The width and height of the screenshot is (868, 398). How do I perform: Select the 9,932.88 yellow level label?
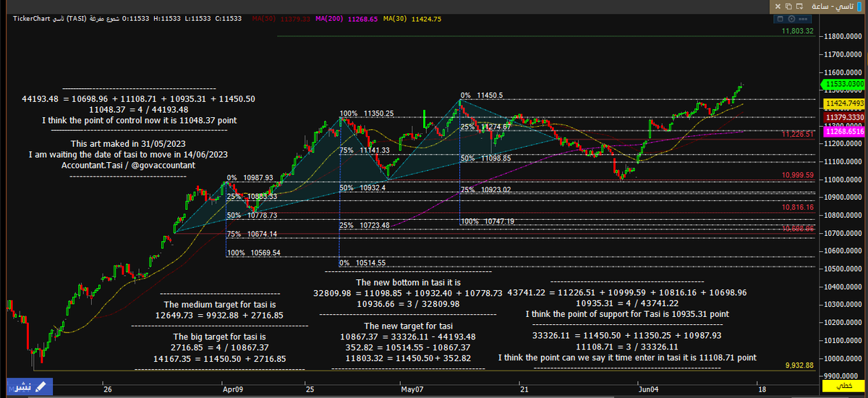799,365
